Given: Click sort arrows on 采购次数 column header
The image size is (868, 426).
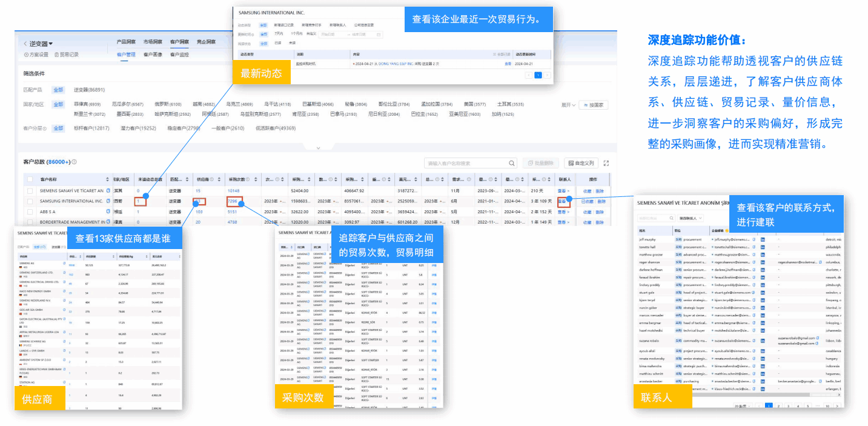Looking at the screenshot, I should pos(256,179).
